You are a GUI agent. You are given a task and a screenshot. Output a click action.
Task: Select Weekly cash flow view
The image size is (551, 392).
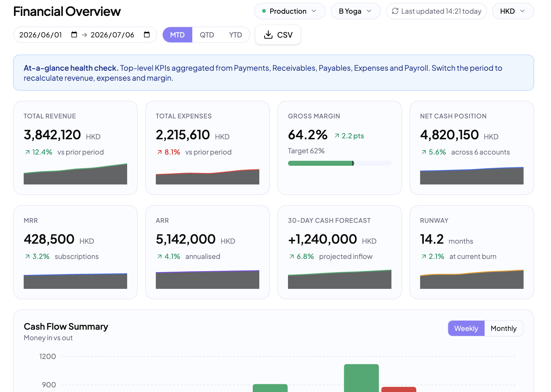pos(466,328)
